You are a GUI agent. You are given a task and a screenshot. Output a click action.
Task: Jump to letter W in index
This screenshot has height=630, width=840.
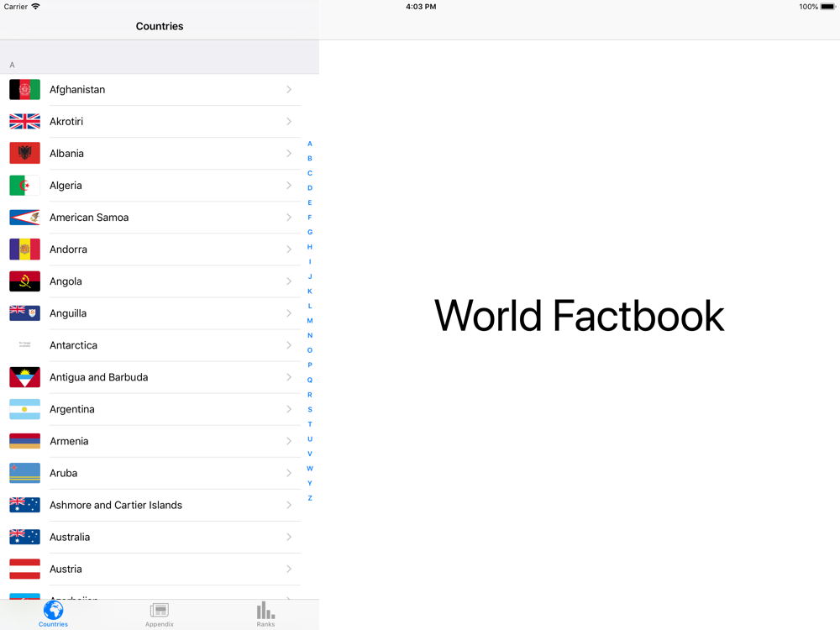[310, 469]
